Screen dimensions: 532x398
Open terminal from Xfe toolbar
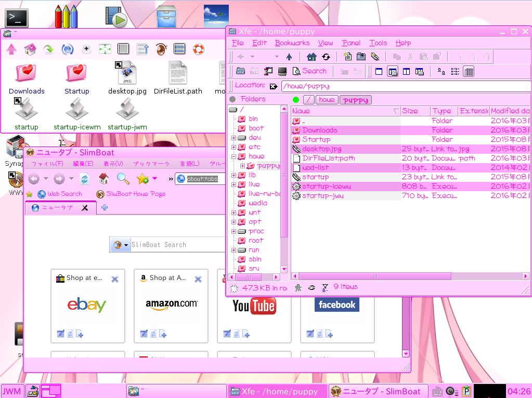(x=282, y=71)
